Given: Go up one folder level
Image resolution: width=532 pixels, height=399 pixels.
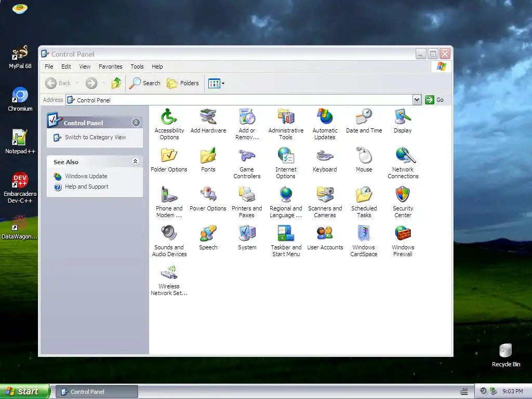Looking at the screenshot, I should [x=116, y=83].
